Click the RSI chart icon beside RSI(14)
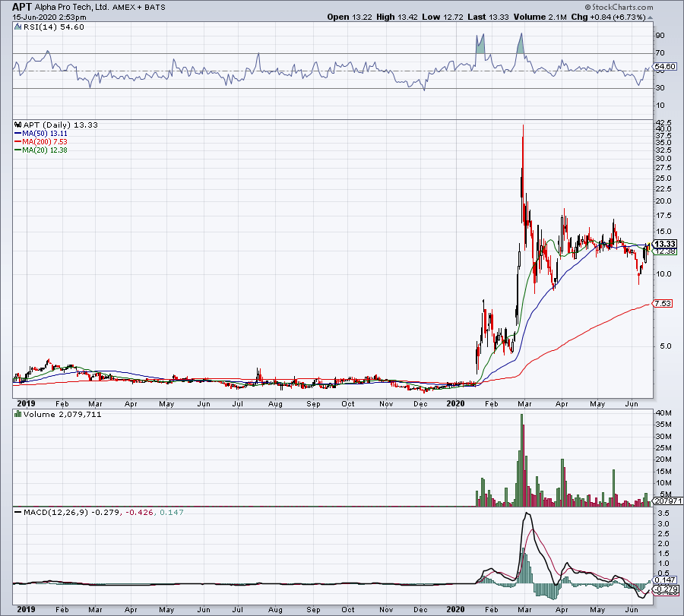The image size is (684, 616). (x=16, y=25)
